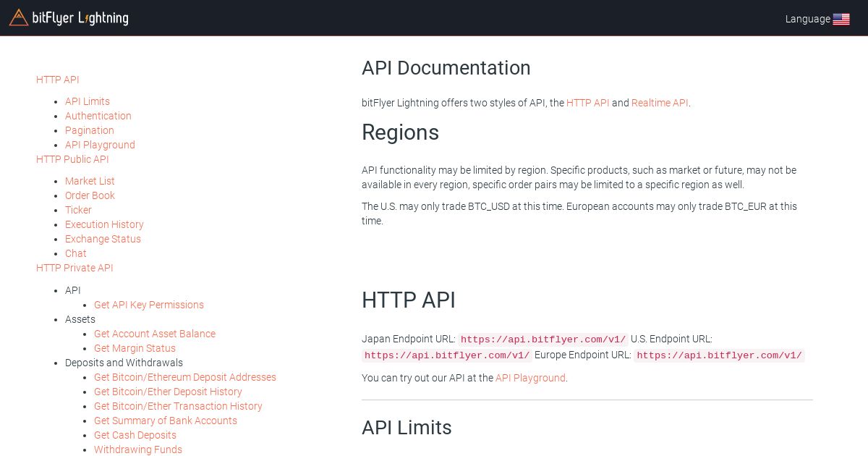Open API Playground from the sidebar
The image size is (868, 456).
pyautogui.click(x=100, y=145)
